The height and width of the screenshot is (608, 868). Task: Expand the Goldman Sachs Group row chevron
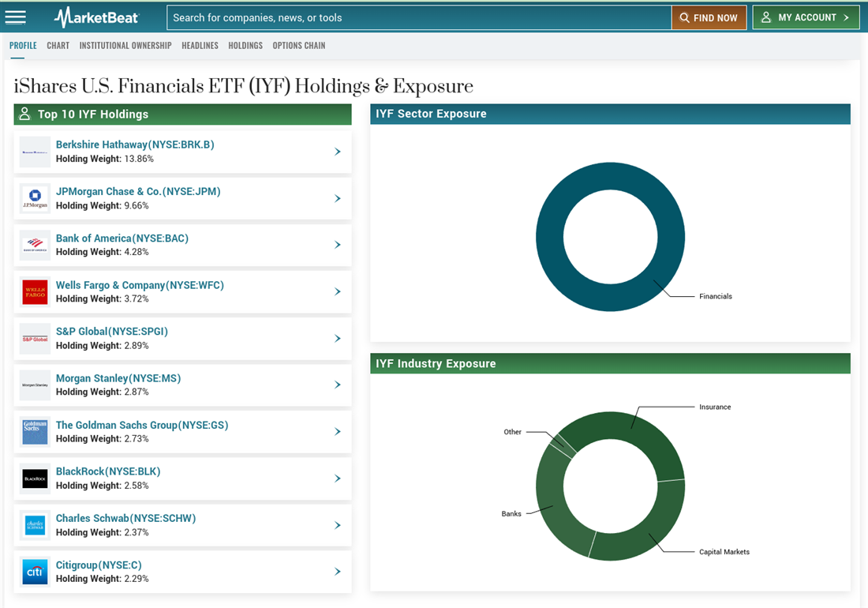coord(337,432)
